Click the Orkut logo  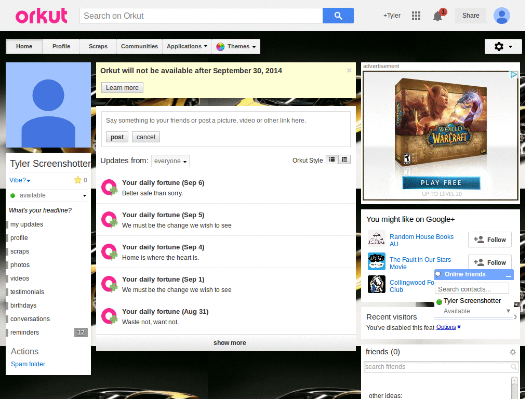pos(42,16)
